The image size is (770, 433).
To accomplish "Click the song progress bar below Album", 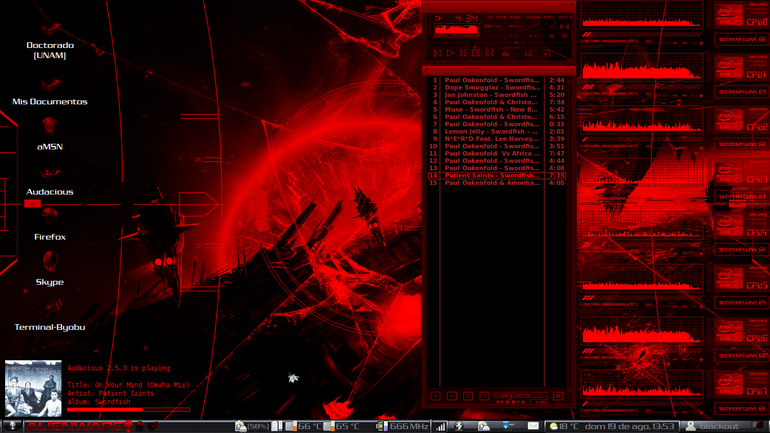I will (x=128, y=409).
